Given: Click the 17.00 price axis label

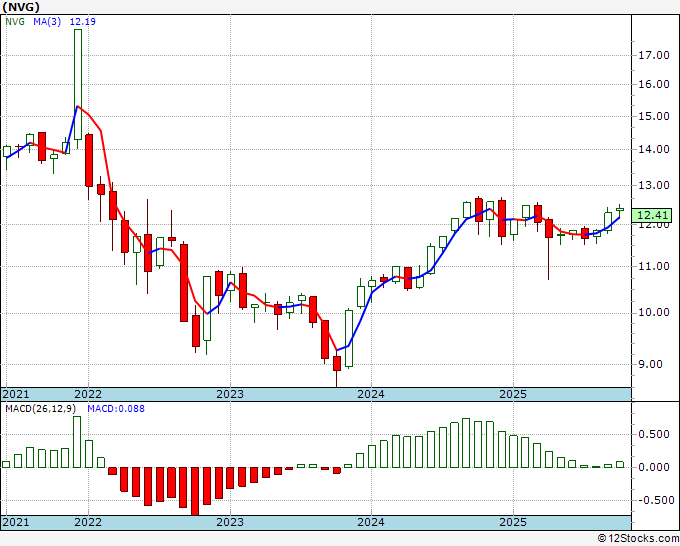Looking at the screenshot, I should [654, 55].
